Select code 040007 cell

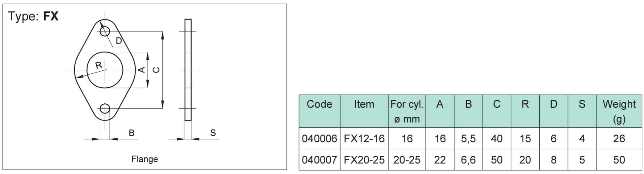(319, 160)
